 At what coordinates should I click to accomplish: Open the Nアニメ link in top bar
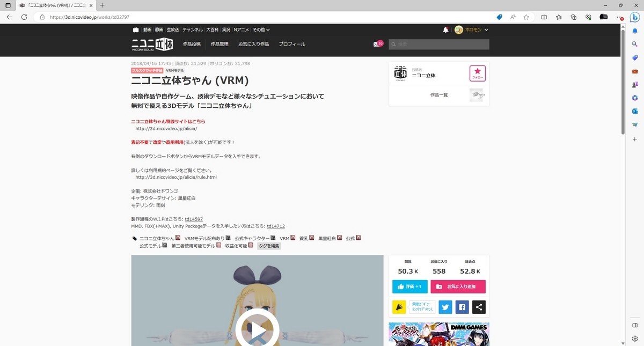click(241, 30)
